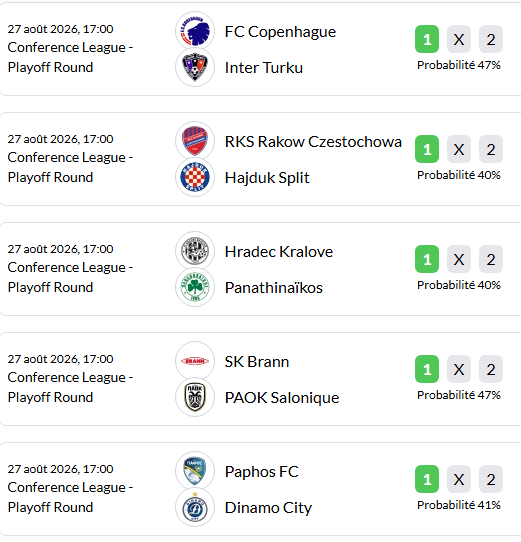
Task: Select green 1 for FC Copenhague match
Action: [x=427, y=39]
